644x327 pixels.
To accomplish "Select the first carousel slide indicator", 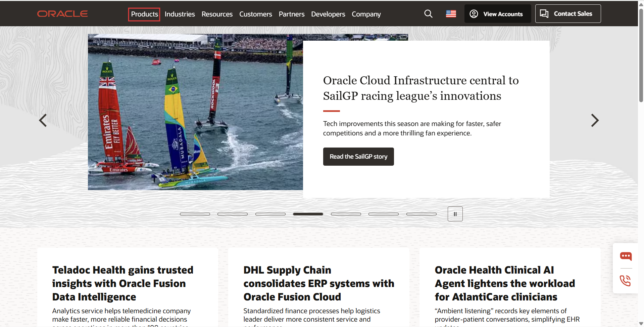I will [x=195, y=214].
